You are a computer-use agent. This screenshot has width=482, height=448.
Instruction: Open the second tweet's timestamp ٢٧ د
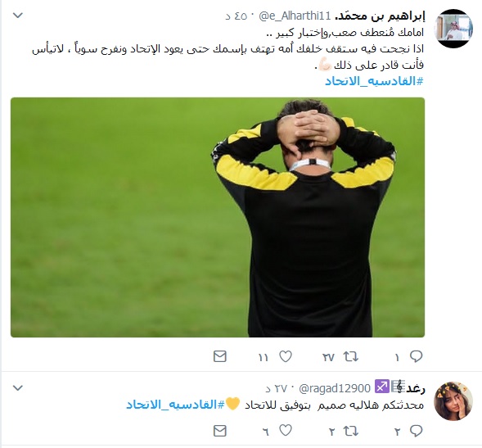coord(277,388)
